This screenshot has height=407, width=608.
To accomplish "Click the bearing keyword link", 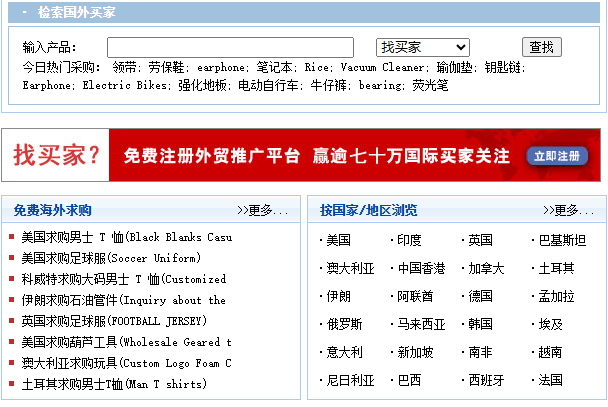I will pyautogui.click(x=380, y=85).
